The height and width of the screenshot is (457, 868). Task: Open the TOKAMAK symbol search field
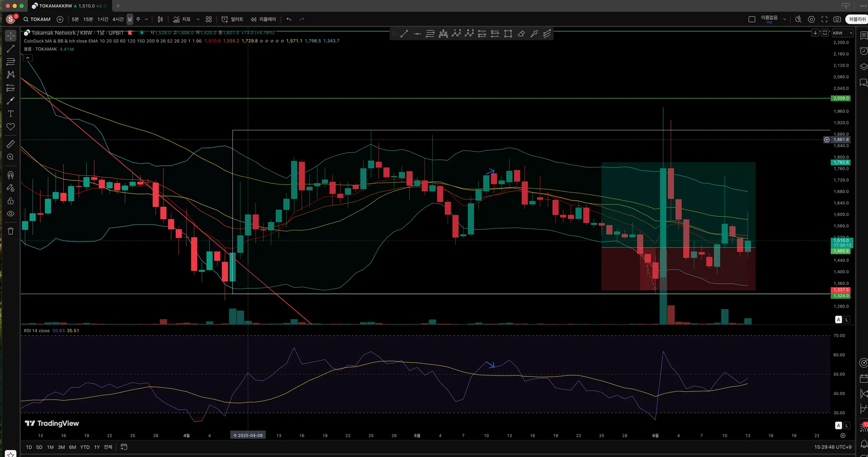tap(37, 19)
